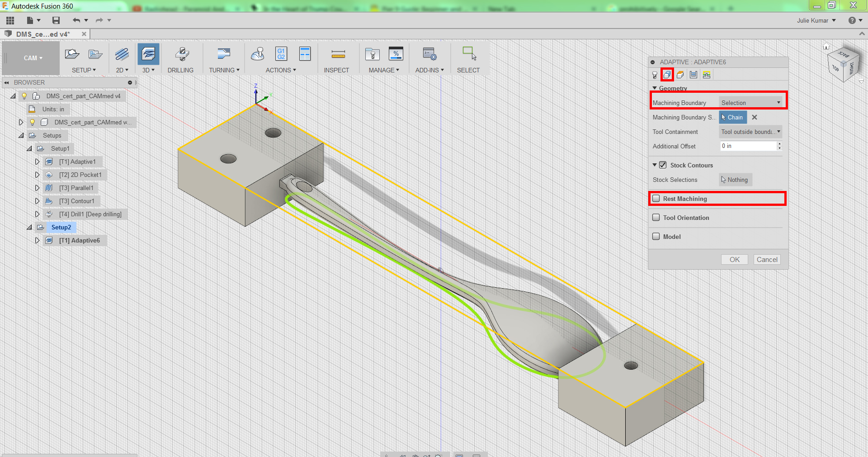Open the CAM workspace dropdown

point(33,58)
